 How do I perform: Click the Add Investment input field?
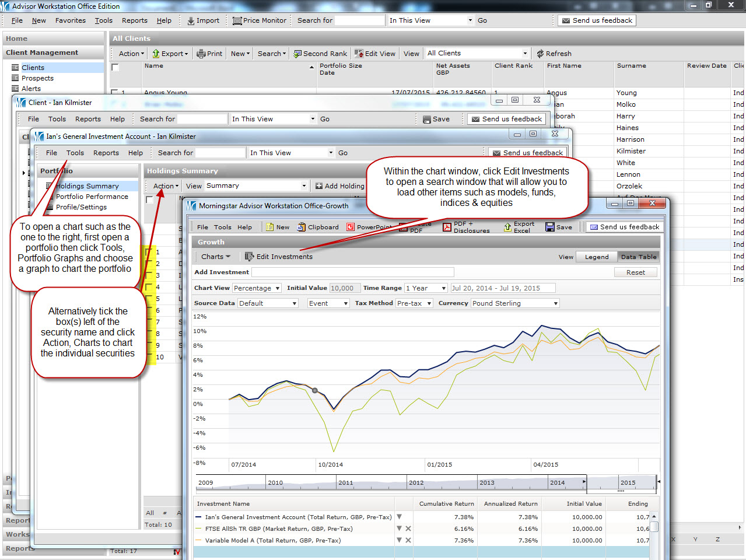pos(352,272)
